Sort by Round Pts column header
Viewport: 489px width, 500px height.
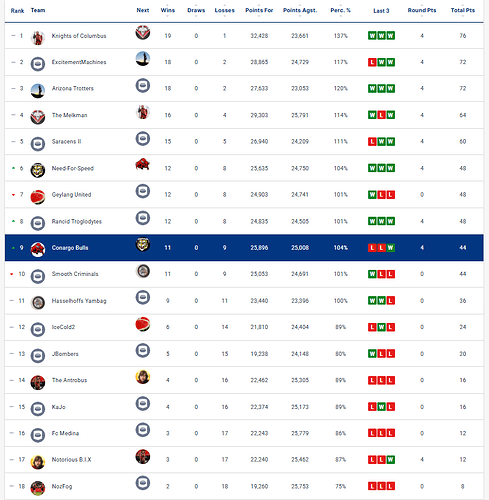click(422, 10)
